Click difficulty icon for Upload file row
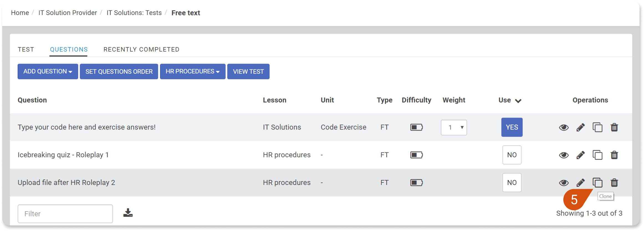Viewport: 644px width, 231px height. (x=416, y=182)
